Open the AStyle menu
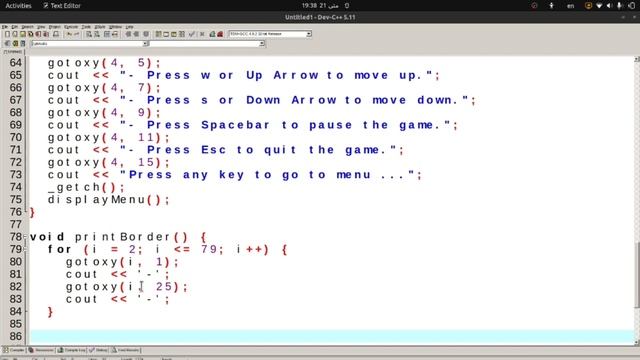Screen dimensions: 640x360 click(x=100, y=27)
